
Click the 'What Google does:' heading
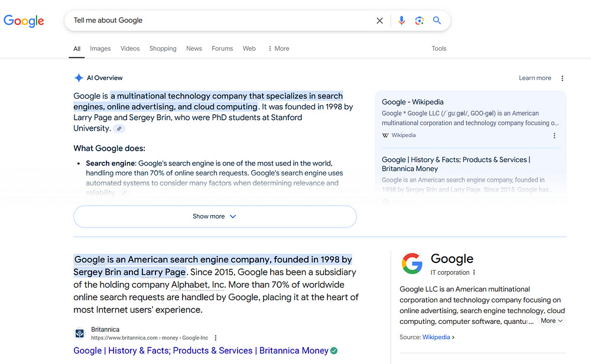point(109,148)
